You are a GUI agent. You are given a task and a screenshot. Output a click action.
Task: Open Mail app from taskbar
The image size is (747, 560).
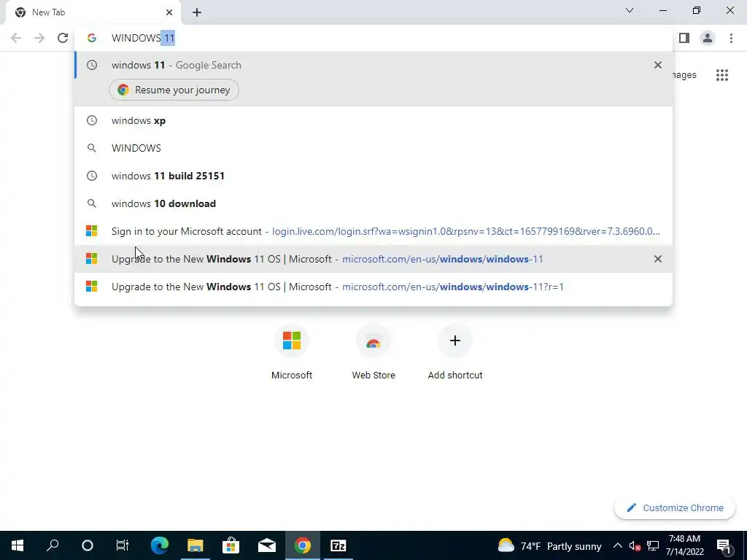267,545
